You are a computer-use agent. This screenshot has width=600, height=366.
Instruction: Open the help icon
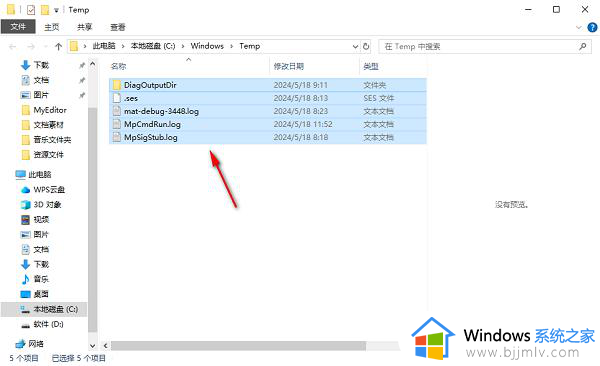point(592,27)
